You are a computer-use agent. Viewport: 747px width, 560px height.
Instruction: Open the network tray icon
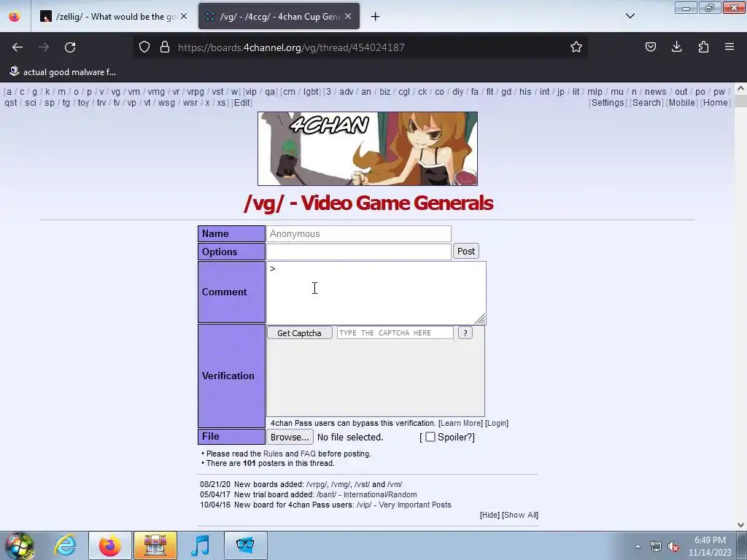coord(656,546)
